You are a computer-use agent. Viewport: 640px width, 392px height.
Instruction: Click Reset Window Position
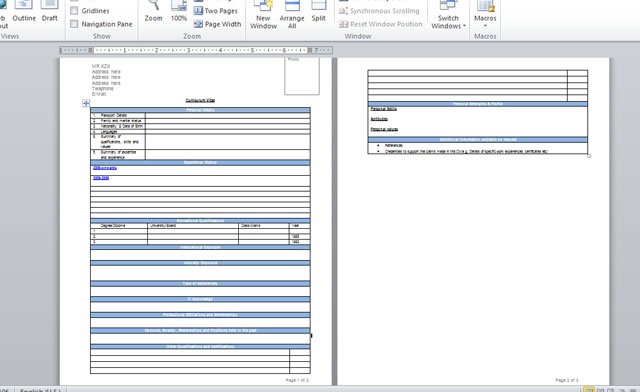[x=380, y=24]
